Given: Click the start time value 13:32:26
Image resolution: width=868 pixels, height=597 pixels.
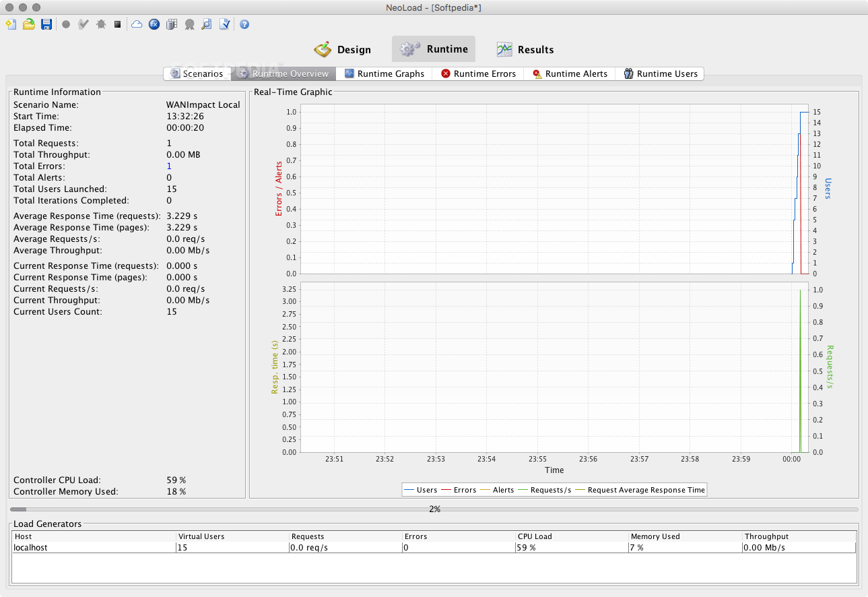Looking at the screenshot, I should pyautogui.click(x=185, y=116).
